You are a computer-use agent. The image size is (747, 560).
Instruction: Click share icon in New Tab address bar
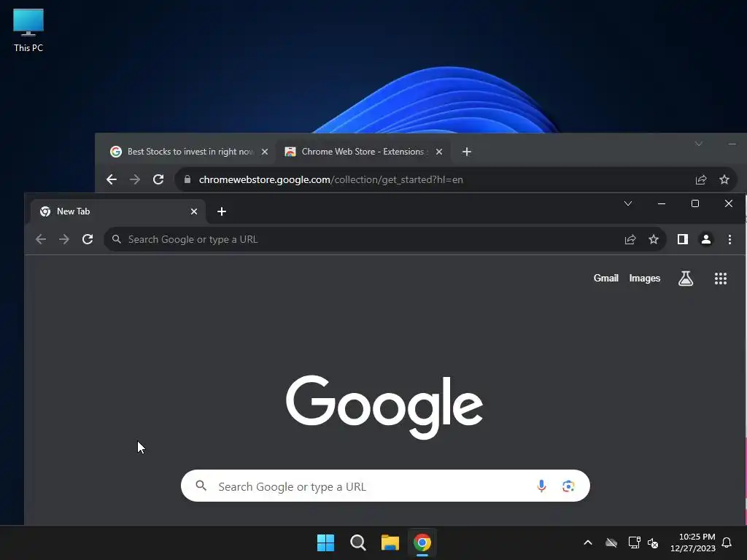tap(630, 239)
